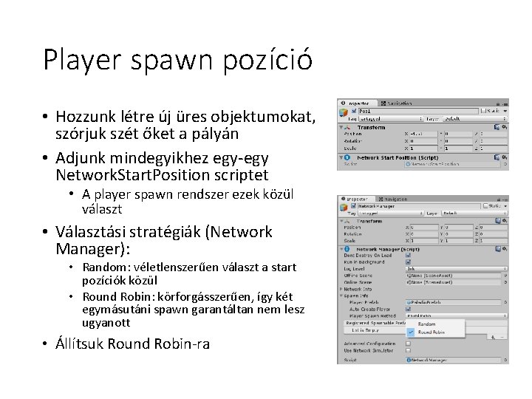This screenshot has width=532, height=399.
Task: Enable the Use Network Simulator checkbox
Action: click(x=408, y=350)
